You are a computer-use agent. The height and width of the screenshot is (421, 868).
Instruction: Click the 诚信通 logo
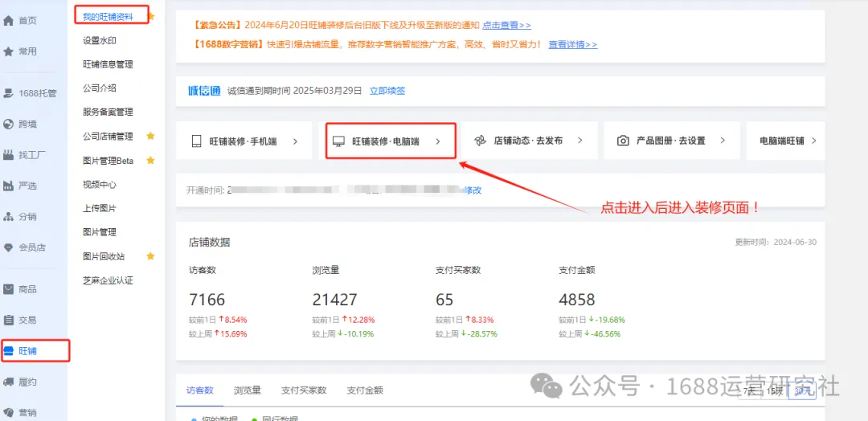pyautogui.click(x=203, y=91)
